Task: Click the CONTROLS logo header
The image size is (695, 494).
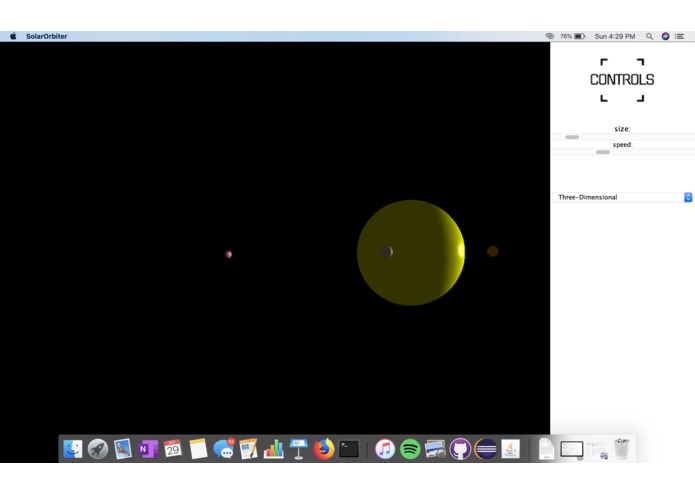Action: point(622,80)
